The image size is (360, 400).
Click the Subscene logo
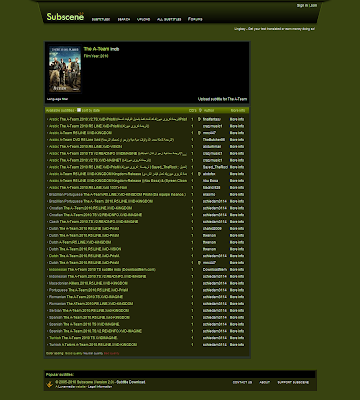(x=65, y=17)
